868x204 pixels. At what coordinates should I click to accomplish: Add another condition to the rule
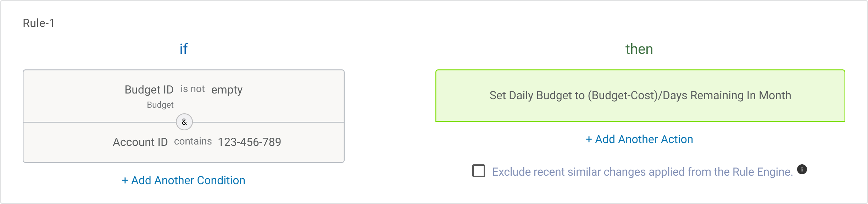pos(184,180)
